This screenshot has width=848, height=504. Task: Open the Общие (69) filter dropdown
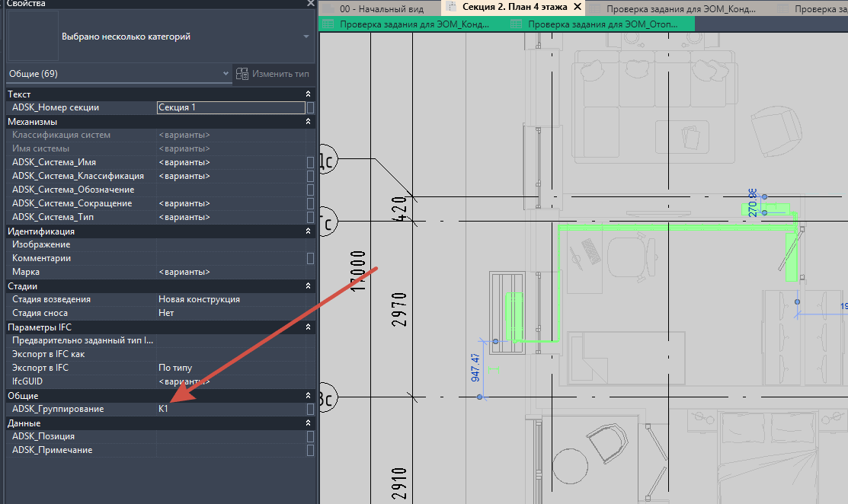pyautogui.click(x=119, y=73)
